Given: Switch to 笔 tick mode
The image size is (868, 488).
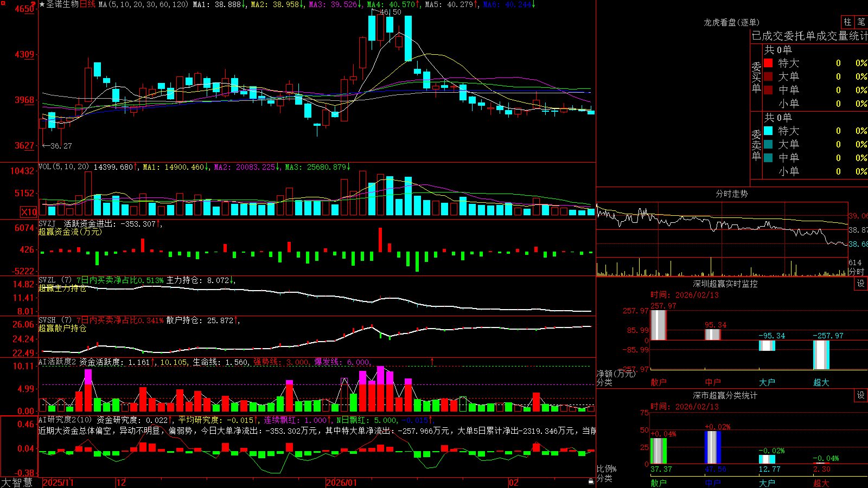Looking at the screenshot, I should (x=861, y=22).
